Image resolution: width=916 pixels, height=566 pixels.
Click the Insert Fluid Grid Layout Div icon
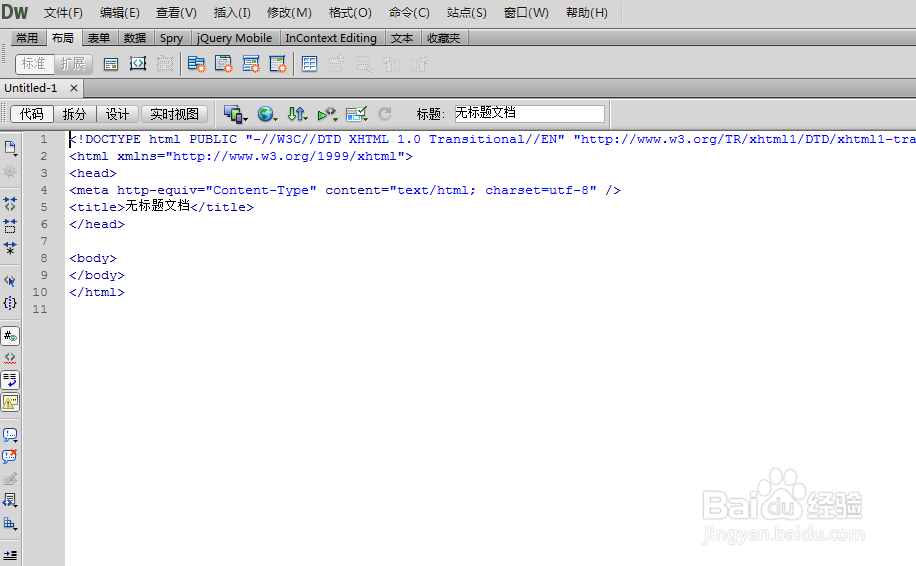138,64
